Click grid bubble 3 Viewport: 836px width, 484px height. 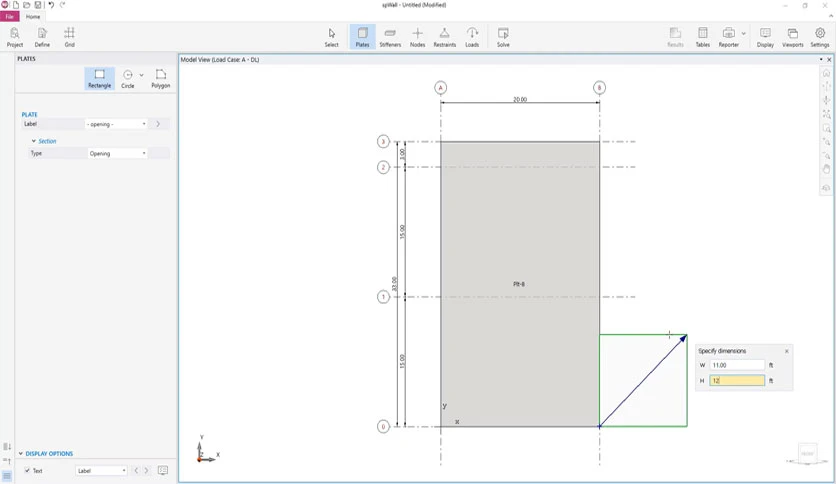(x=383, y=142)
